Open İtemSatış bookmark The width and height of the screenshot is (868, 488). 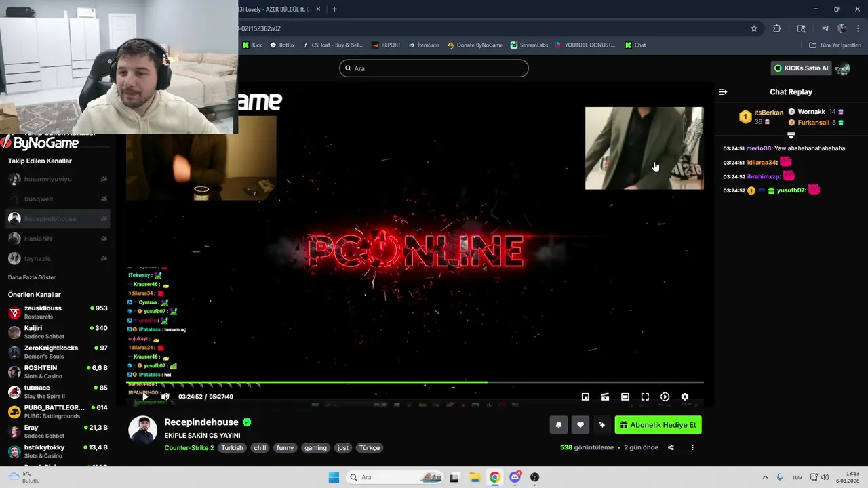click(423, 45)
